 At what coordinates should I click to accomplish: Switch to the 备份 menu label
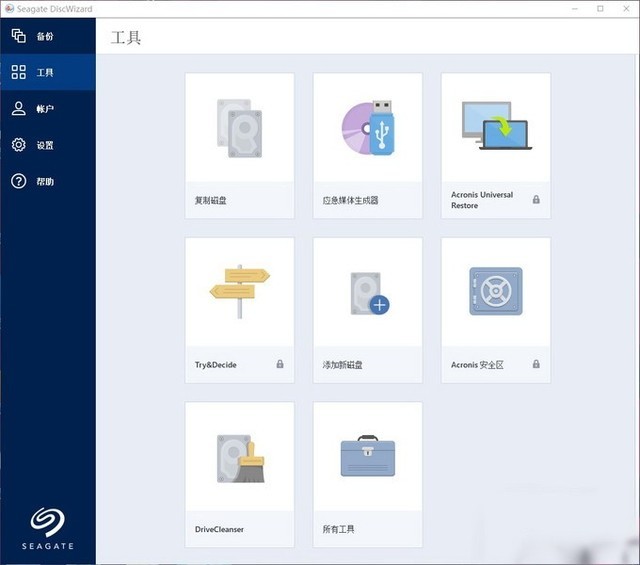point(45,36)
